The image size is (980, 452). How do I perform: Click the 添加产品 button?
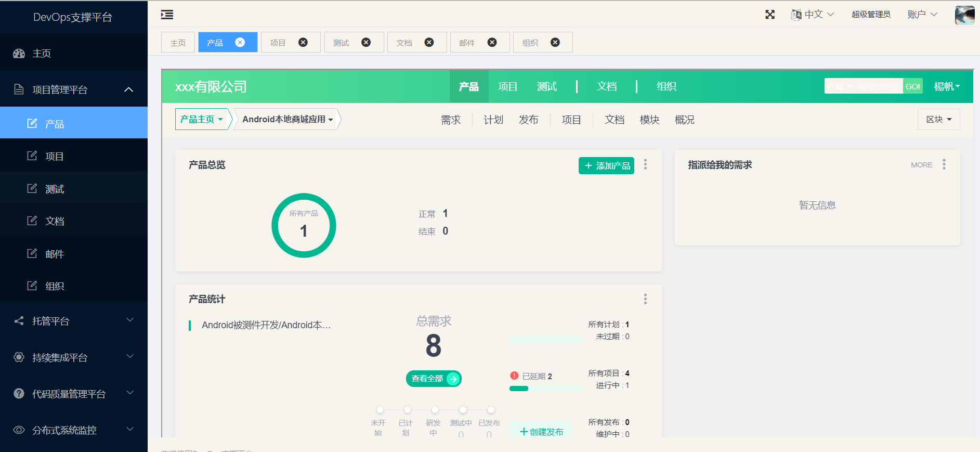pos(606,165)
